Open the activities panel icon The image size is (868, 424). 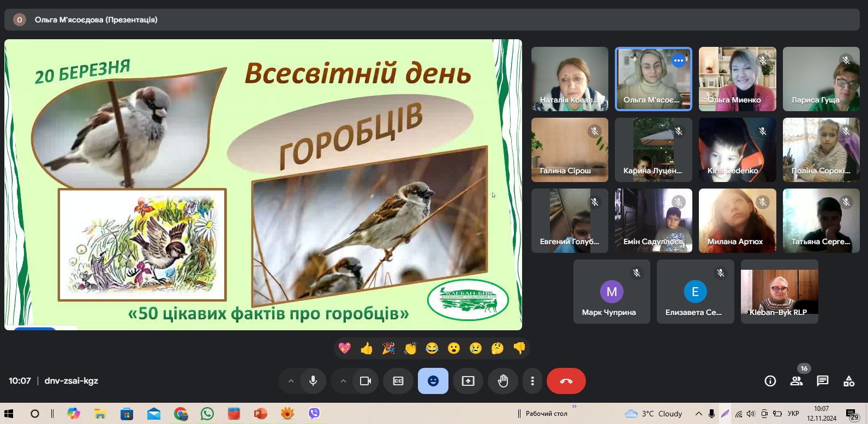tap(849, 381)
